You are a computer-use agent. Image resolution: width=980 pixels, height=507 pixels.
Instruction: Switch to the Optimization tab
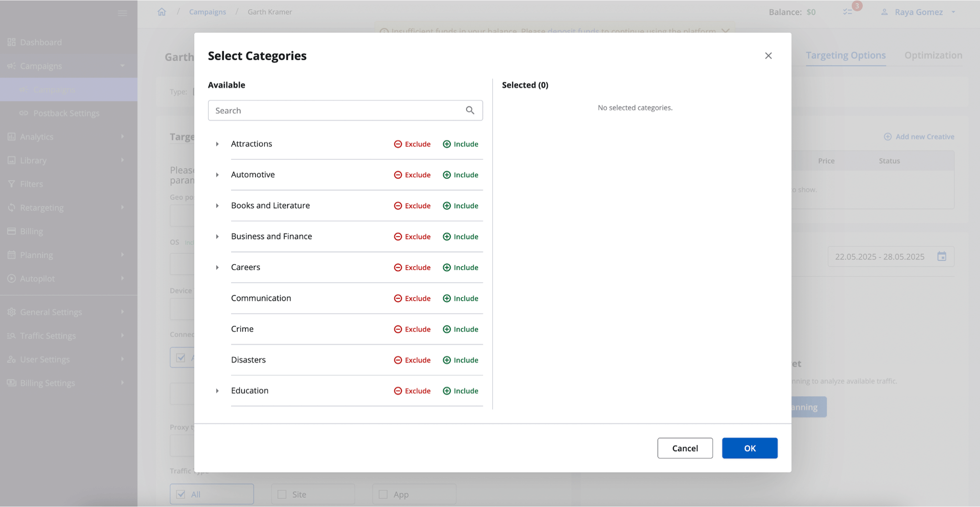(x=933, y=55)
